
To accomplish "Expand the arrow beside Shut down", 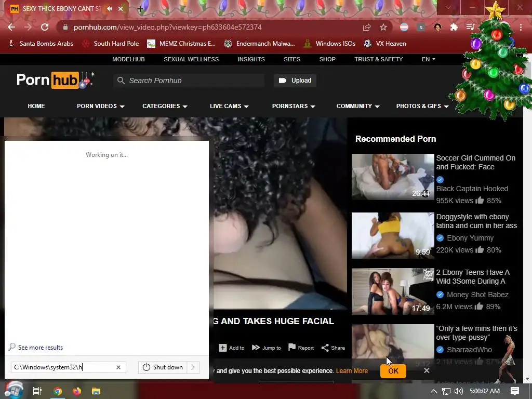I will pos(193,367).
